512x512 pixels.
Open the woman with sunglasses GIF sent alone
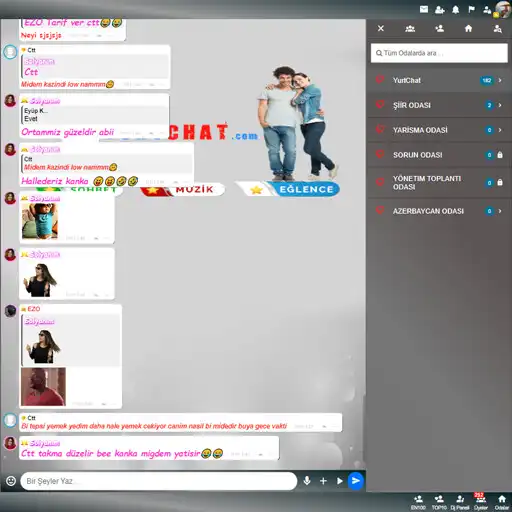40,279
